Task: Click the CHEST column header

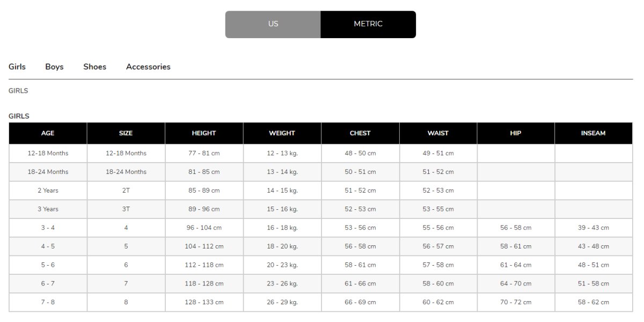Action: (x=360, y=133)
